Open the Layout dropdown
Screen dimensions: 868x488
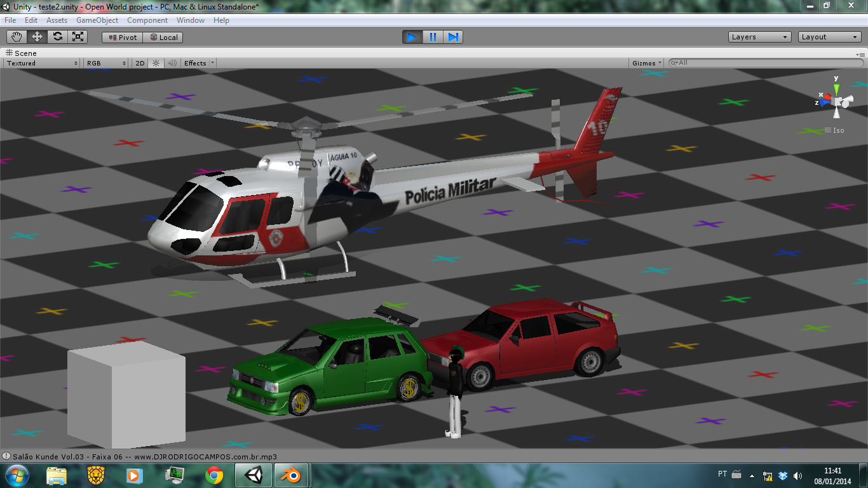pos(830,37)
